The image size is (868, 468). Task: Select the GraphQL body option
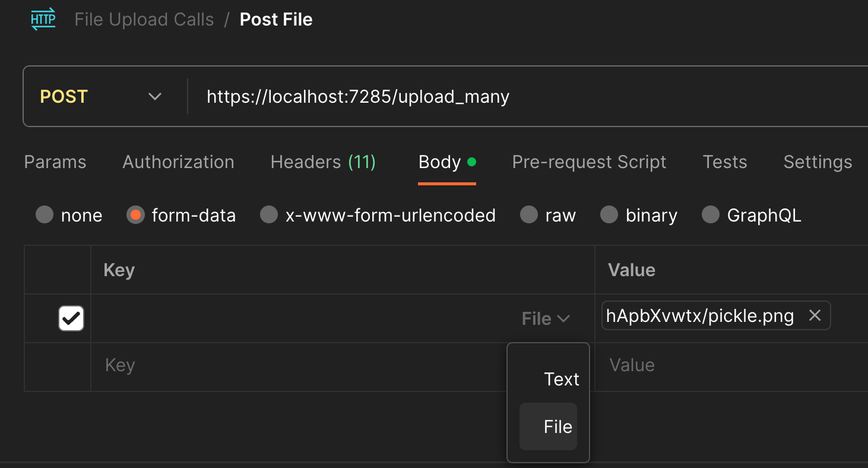point(711,215)
